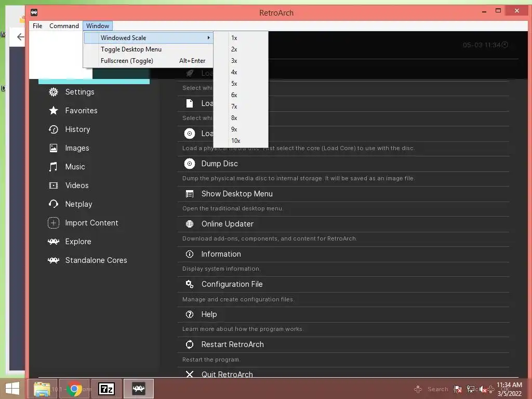Click 'Display system information.' text
The width and height of the screenshot is (532, 399).
tap(221, 269)
